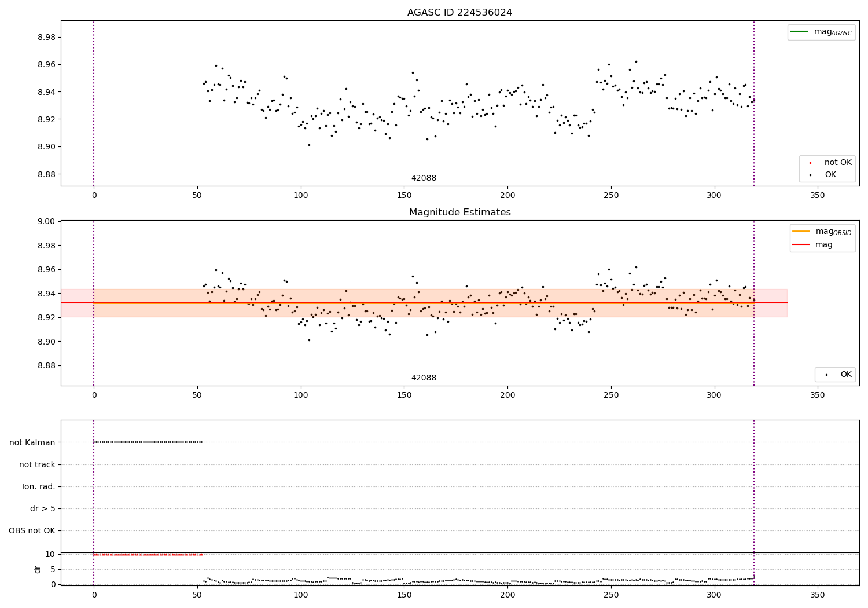The height and width of the screenshot is (608, 868).
Task: Click the 'OBS not OK' y-axis label
Action: (32, 530)
